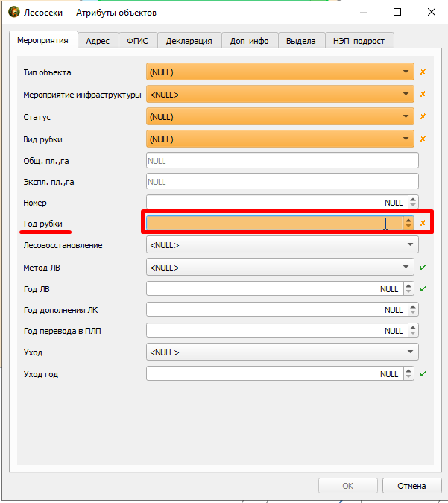This screenshot has width=448, height=503.
Task: Click into the Экспл. пл.,га field
Action: [282, 182]
